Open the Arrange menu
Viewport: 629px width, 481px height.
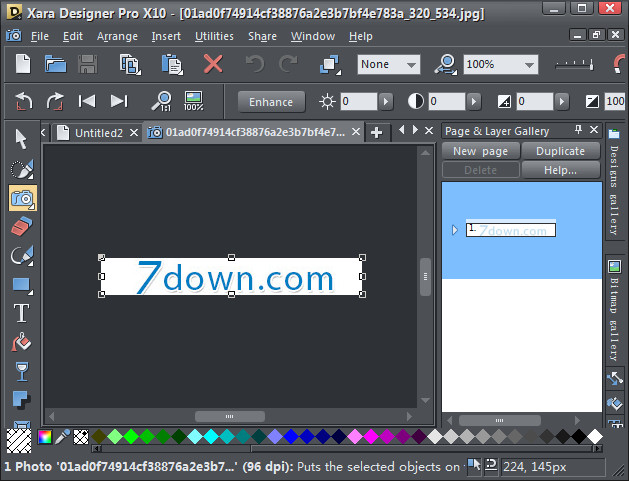point(117,36)
